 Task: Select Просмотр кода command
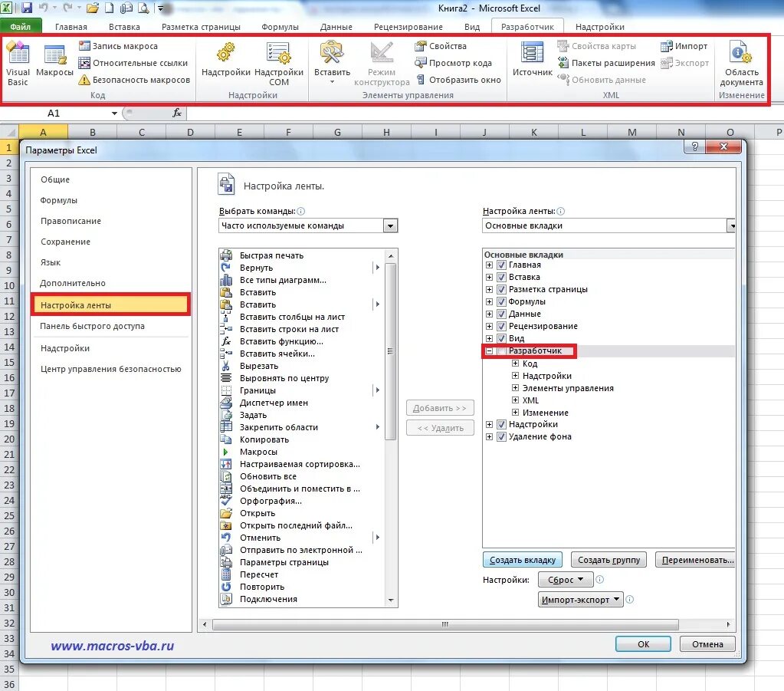453,63
